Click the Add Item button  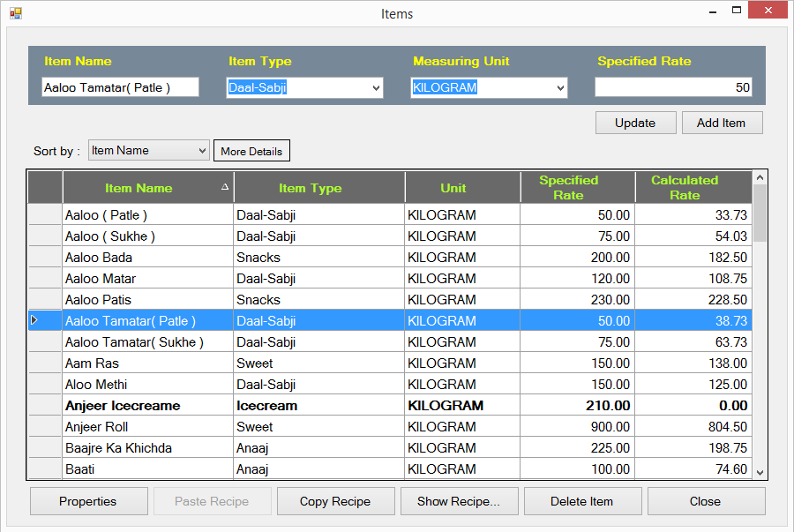(x=722, y=123)
